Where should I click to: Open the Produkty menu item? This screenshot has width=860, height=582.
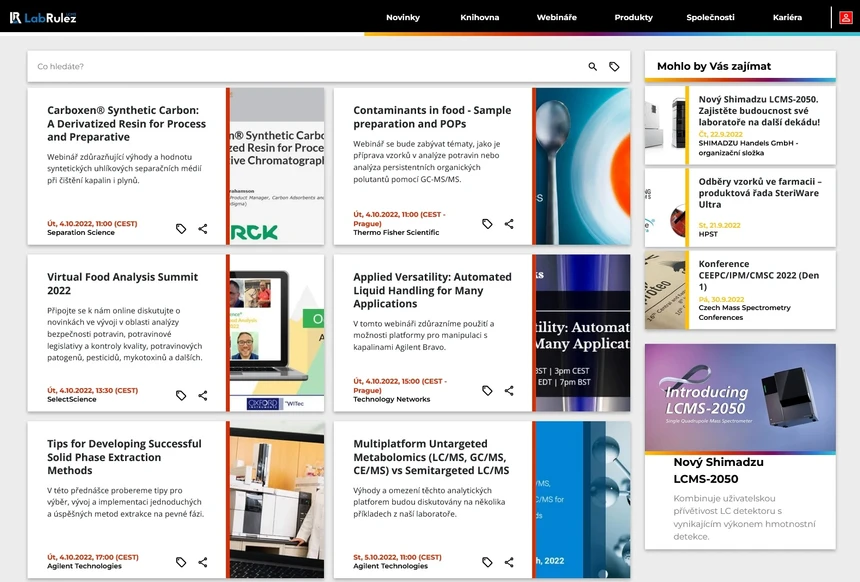pyautogui.click(x=633, y=18)
